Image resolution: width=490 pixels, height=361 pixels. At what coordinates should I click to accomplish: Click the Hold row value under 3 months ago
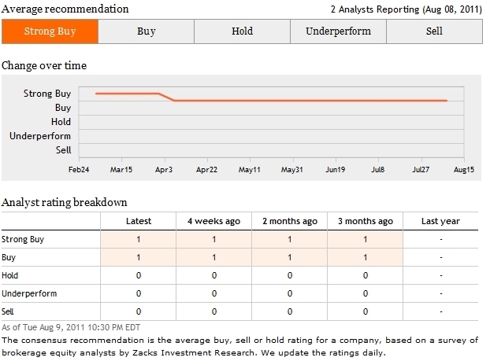(365, 276)
